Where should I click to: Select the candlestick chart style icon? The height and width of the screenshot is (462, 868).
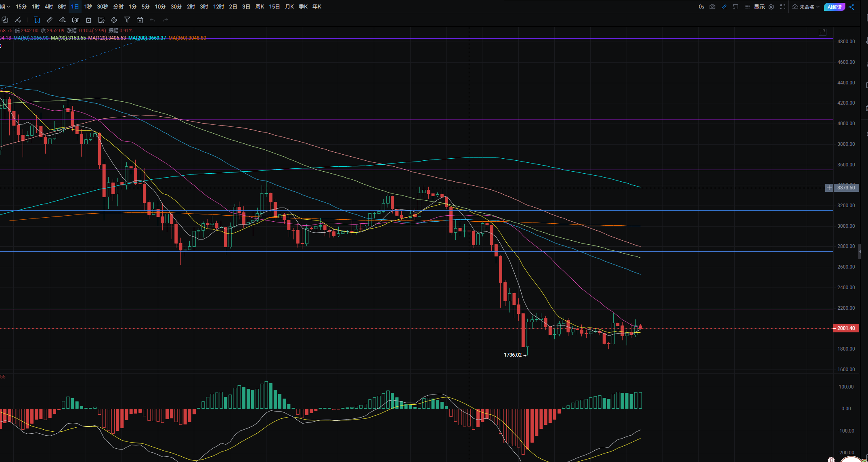75,20
